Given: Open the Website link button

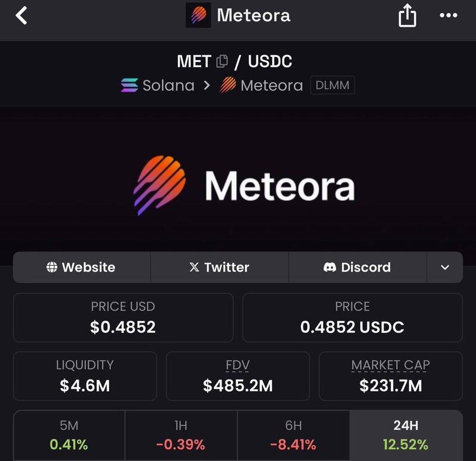Looking at the screenshot, I should tap(82, 267).
